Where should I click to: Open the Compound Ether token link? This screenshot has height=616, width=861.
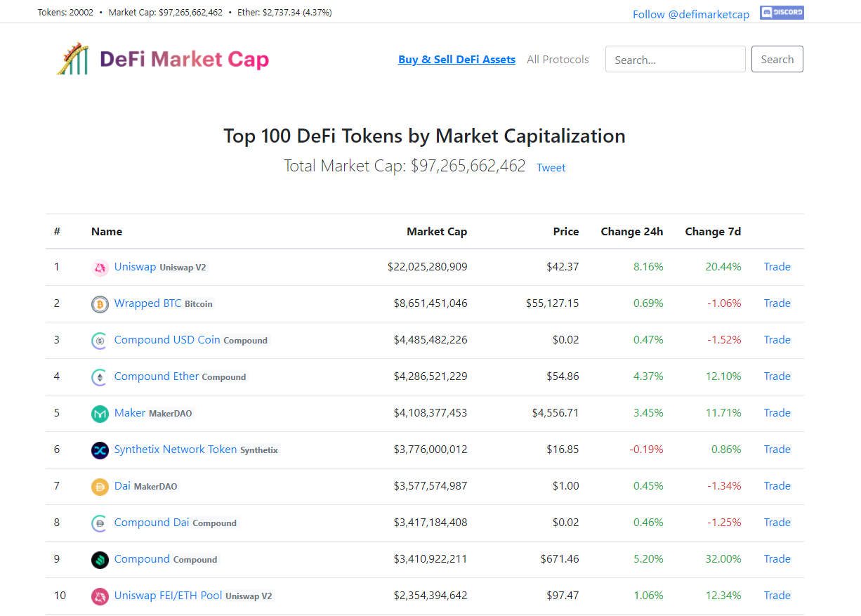point(156,376)
